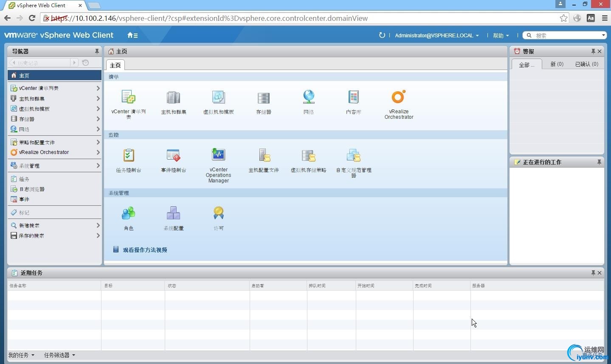Open the vCenter inventory list icon
The height and width of the screenshot is (364, 611).
(x=128, y=97)
